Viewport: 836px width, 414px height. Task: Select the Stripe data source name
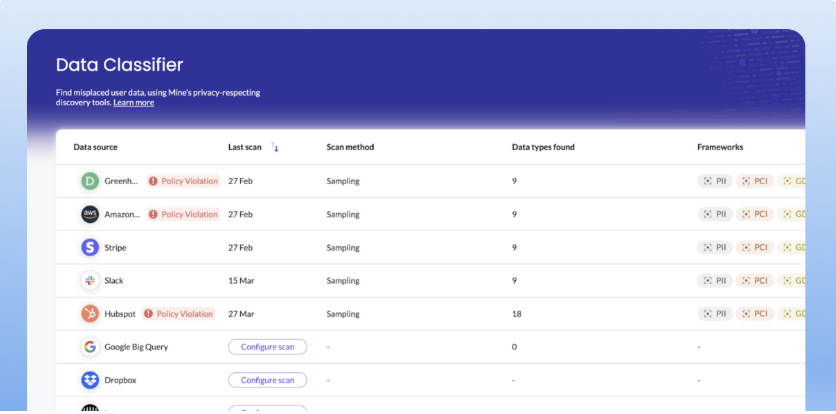115,248
